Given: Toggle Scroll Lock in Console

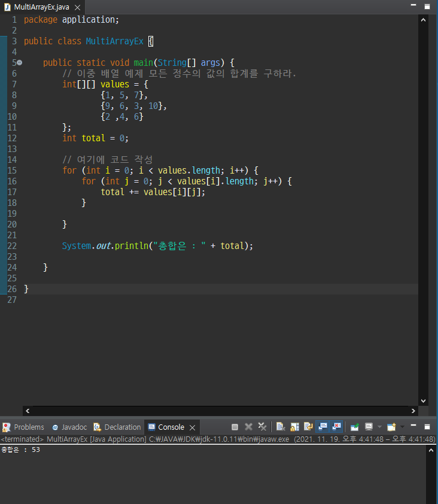Looking at the screenshot, I should (x=294, y=427).
